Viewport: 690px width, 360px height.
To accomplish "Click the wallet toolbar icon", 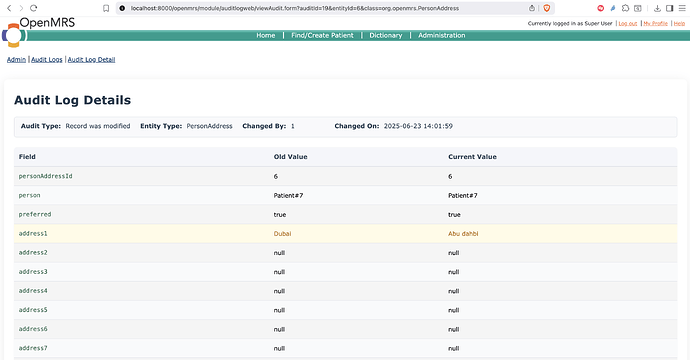I will tap(638, 8).
